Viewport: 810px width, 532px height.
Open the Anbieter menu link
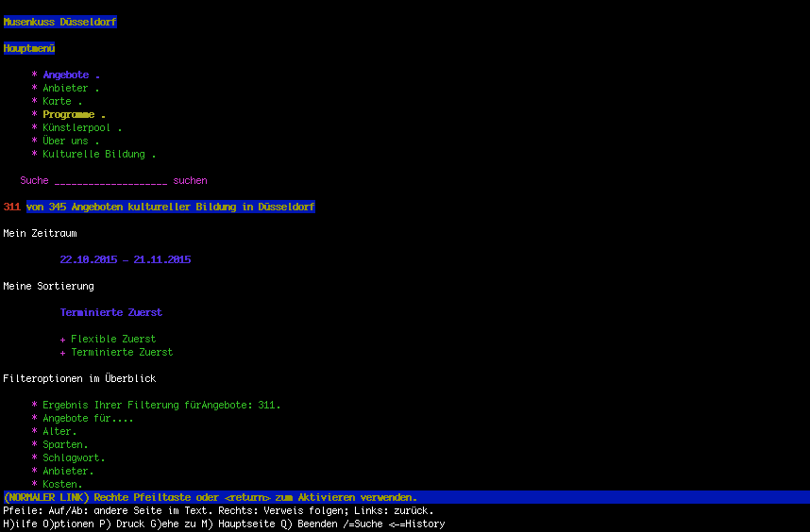pyautogui.click(x=65, y=88)
